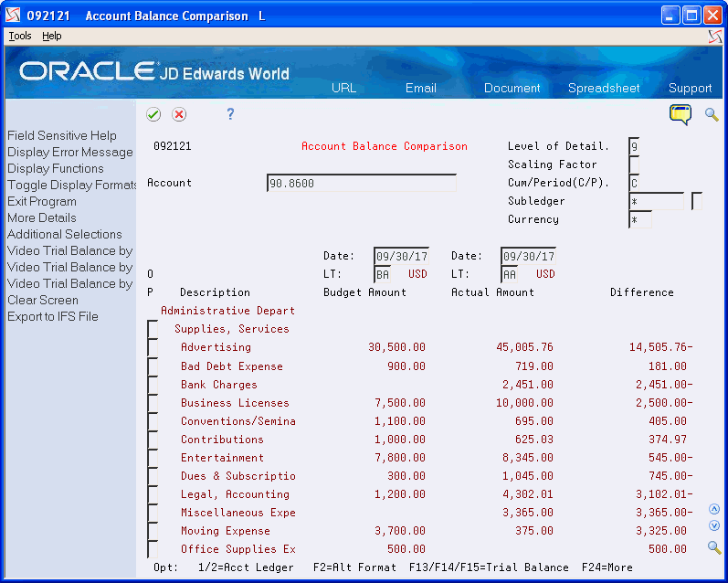Click option field for Contributions row
This screenshot has height=583, width=728.
coord(153,440)
